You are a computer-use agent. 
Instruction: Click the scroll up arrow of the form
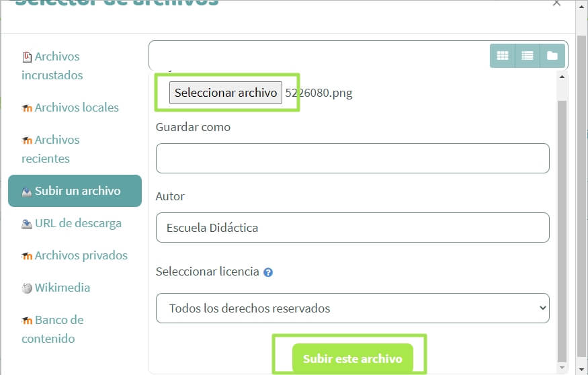click(x=562, y=77)
